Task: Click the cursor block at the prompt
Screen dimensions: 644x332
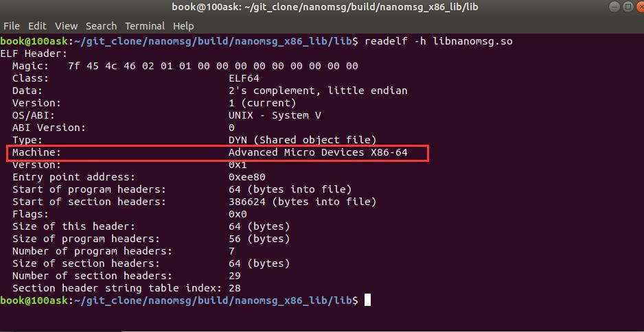Action: click(367, 300)
